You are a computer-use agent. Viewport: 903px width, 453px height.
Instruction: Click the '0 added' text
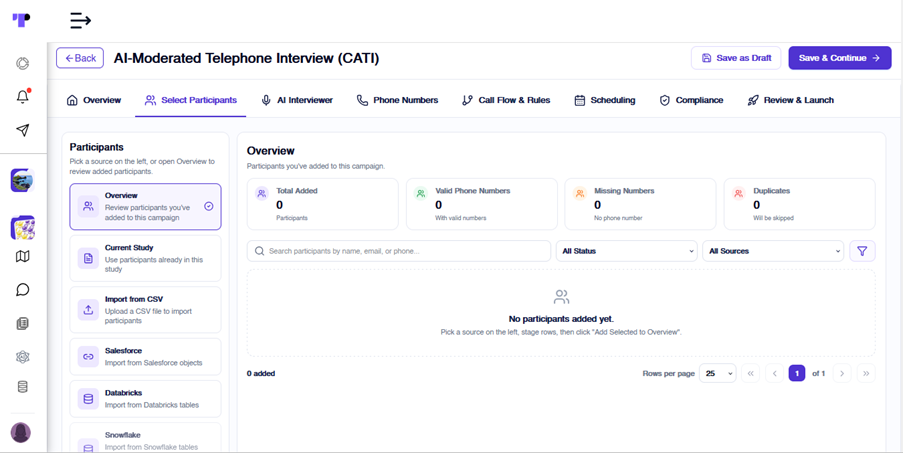(x=261, y=374)
